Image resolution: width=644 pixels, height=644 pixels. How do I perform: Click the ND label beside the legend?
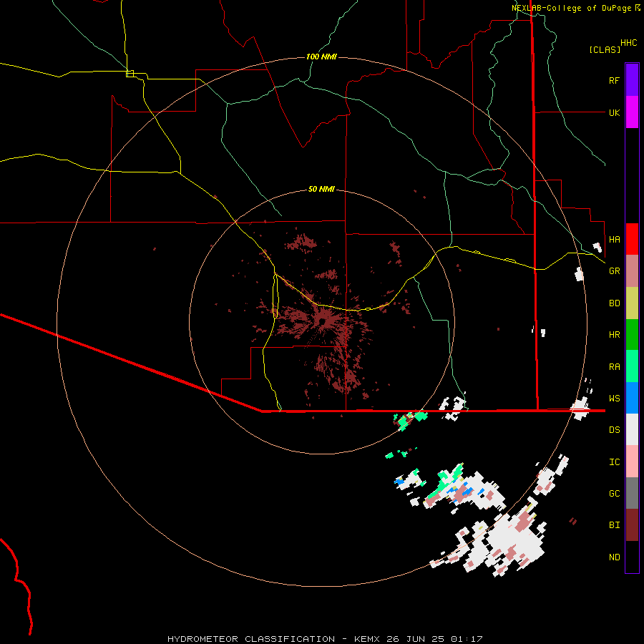point(614,557)
